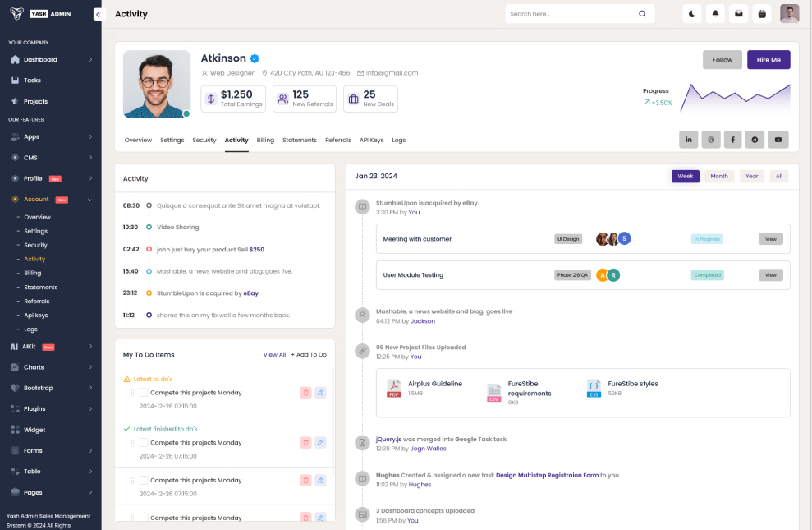Expand the Profile sidebar menu
Viewport: 812px width, 530px height.
(x=90, y=178)
